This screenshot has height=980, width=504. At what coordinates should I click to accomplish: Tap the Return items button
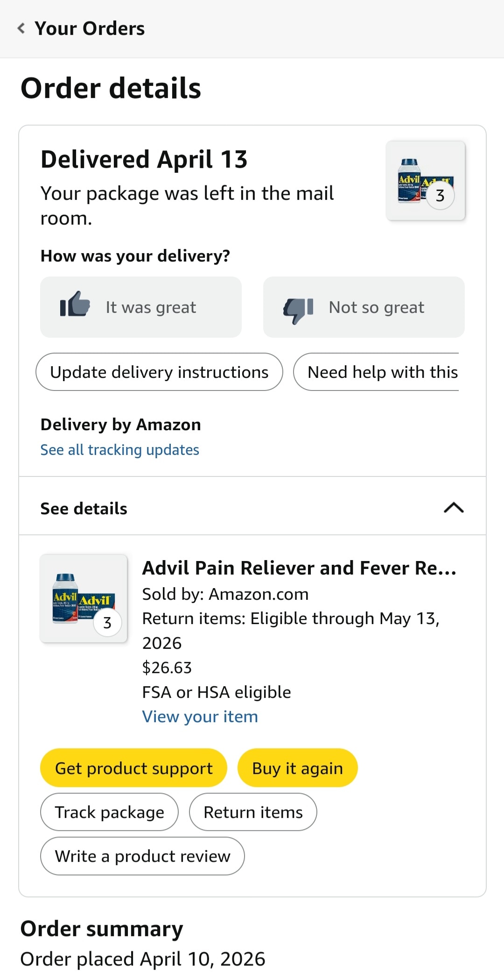253,812
